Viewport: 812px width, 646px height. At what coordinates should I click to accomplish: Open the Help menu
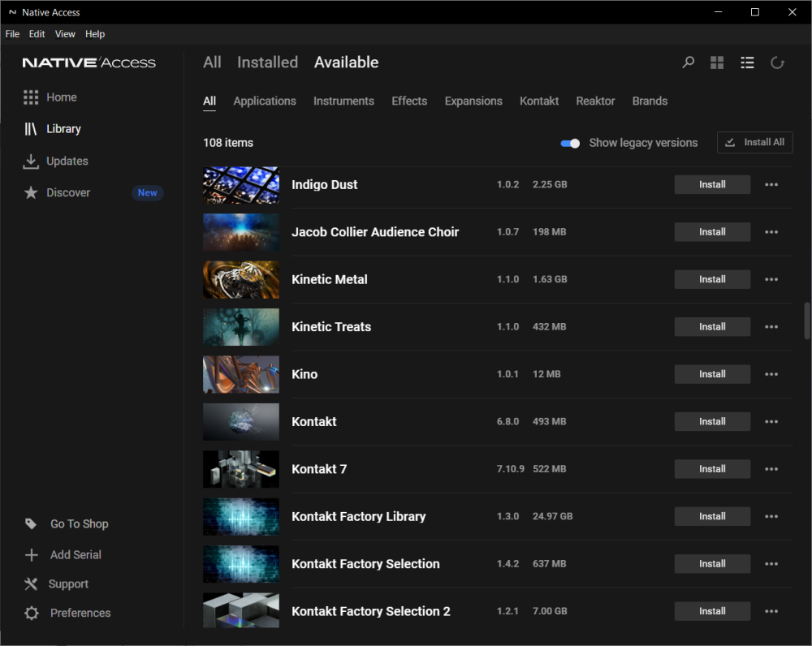[95, 34]
